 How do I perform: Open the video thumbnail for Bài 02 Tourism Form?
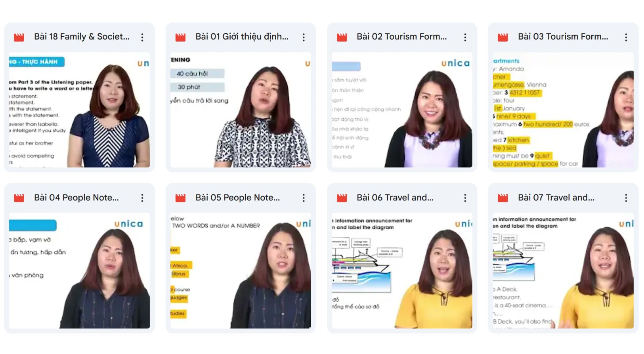[402, 110]
